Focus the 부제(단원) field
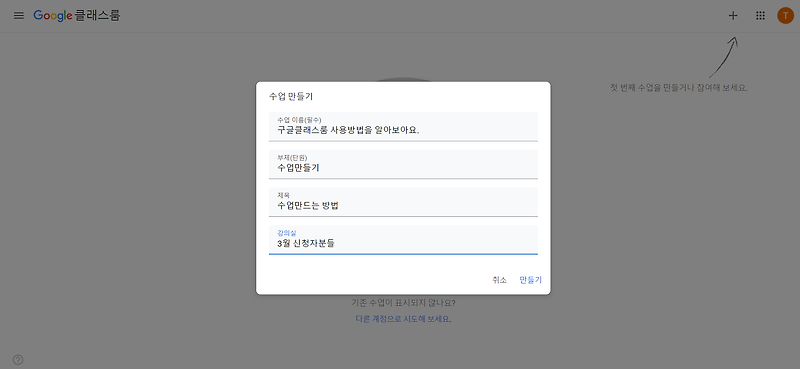The width and height of the screenshot is (800, 369). [x=403, y=164]
